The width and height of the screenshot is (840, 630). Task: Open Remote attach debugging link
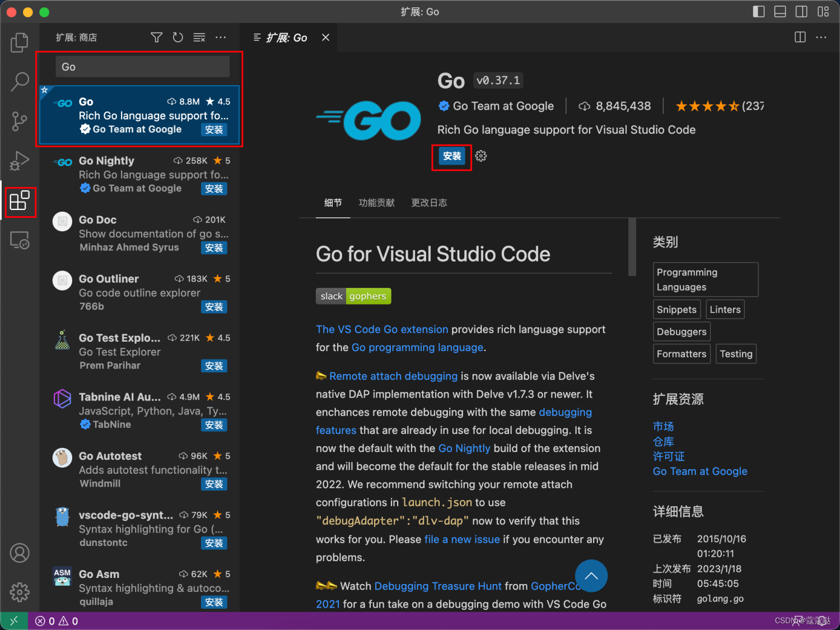pos(393,376)
